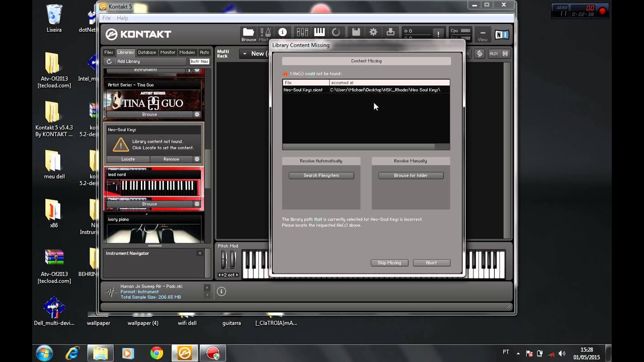Click the lead nord keyboard banner
This screenshot has height=362, width=644.
(x=153, y=188)
